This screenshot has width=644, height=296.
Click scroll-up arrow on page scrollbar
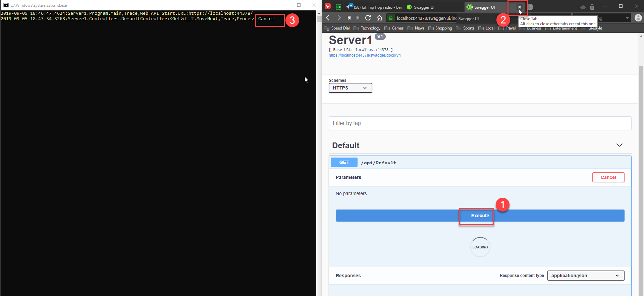click(x=641, y=36)
